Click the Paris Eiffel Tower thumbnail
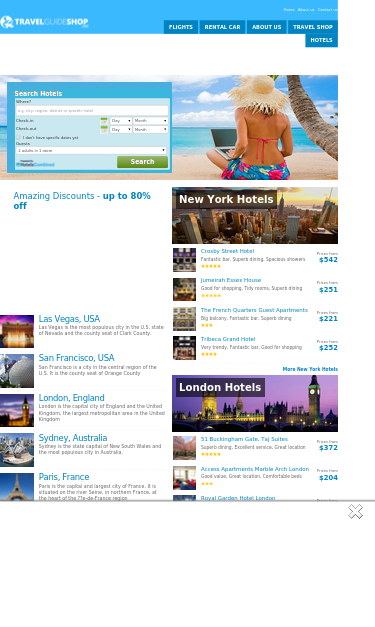The width and height of the screenshot is (375, 627). [x=17, y=487]
